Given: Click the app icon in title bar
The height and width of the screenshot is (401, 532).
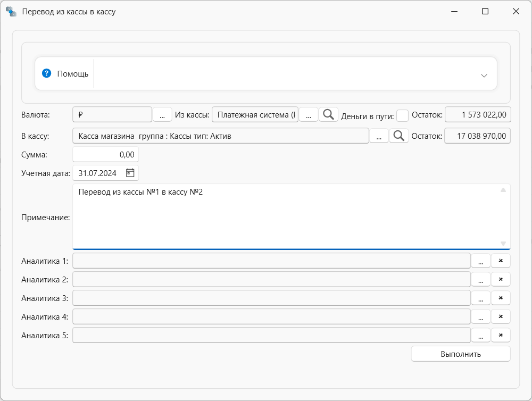Looking at the screenshot, I should click(x=11, y=11).
